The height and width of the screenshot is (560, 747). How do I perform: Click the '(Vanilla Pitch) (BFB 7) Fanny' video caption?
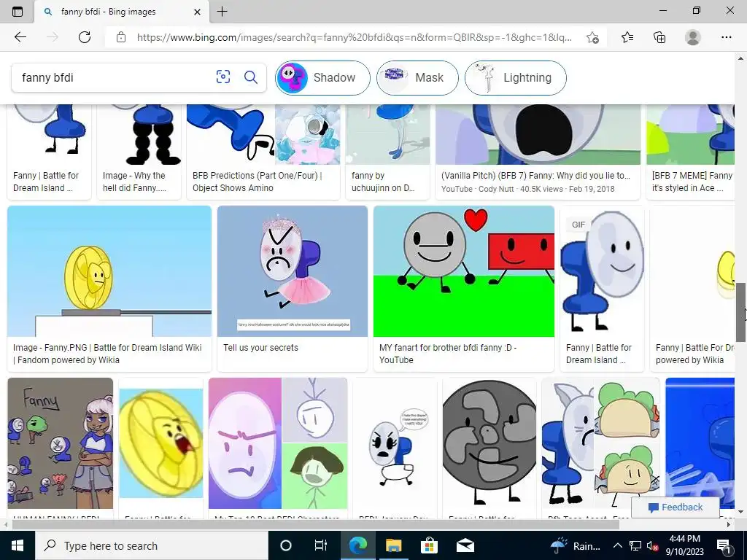pos(535,176)
